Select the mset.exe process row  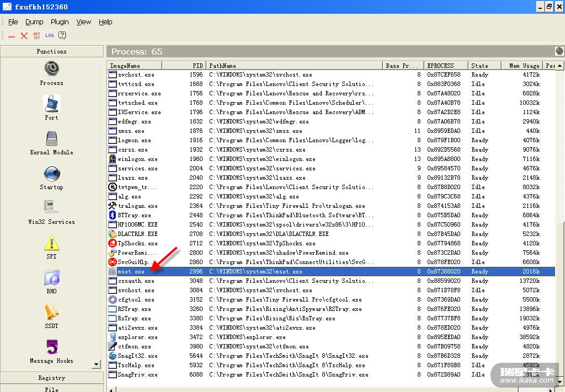click(331, 271)
